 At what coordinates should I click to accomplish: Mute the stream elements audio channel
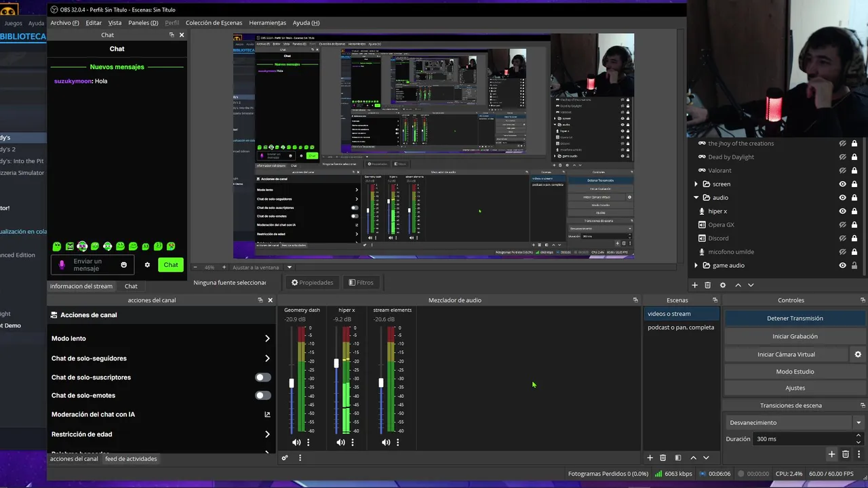(386, 442)
